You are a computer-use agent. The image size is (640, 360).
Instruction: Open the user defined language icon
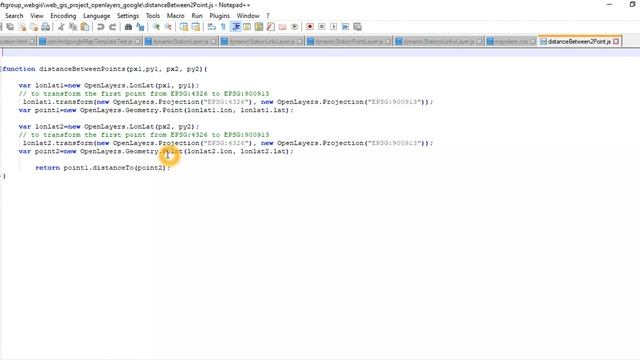pos(247,27)
